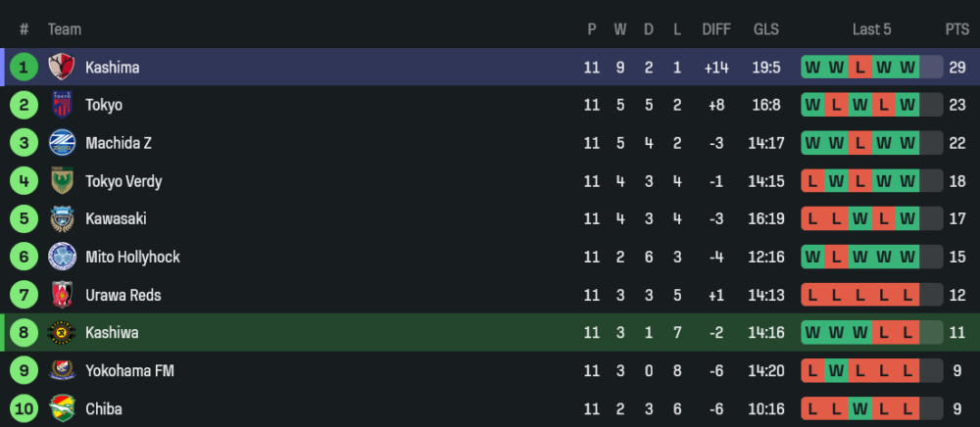Click Kashima's red L result in Last 5
This screenshot has width=980, height=427.
click(x=860, y=68)
